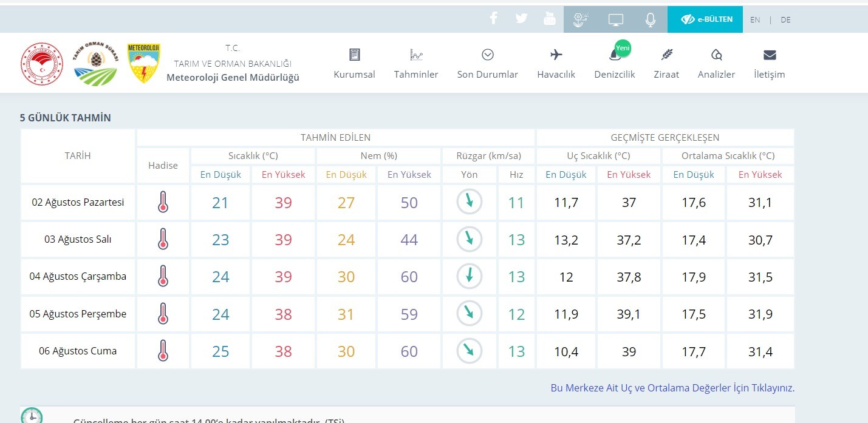Click the monitor screen icon
This screenshot has width=868, height=423.
(x=616, y=19)
